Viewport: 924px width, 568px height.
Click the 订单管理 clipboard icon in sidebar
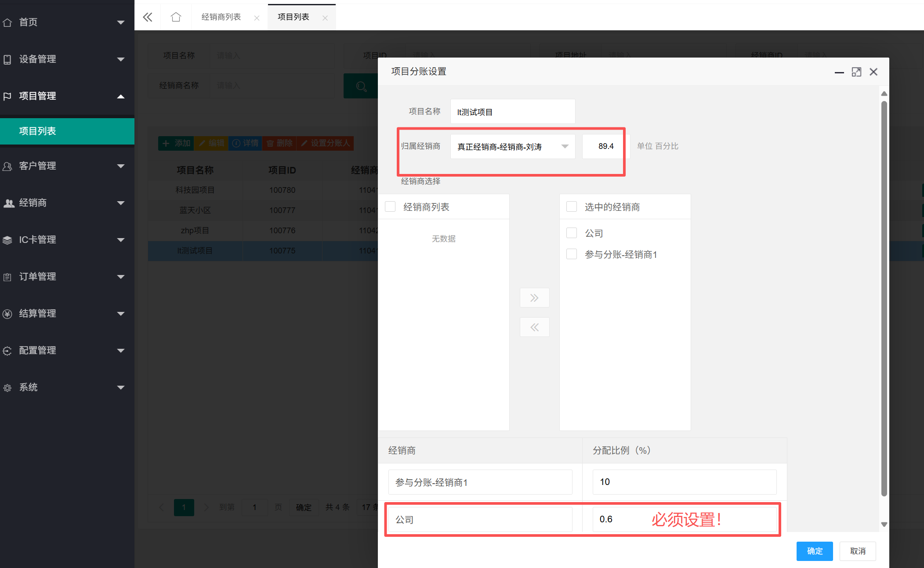[x=7, y=277]
